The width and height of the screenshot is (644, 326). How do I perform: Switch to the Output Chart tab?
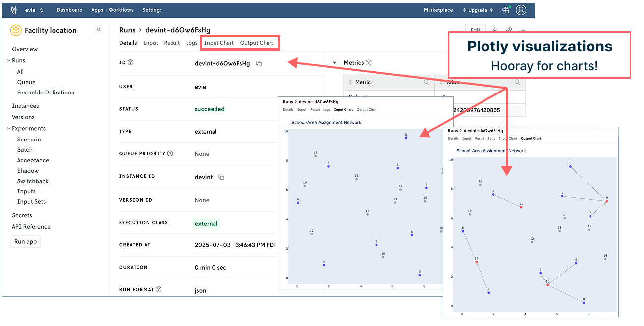pos(257,43)
